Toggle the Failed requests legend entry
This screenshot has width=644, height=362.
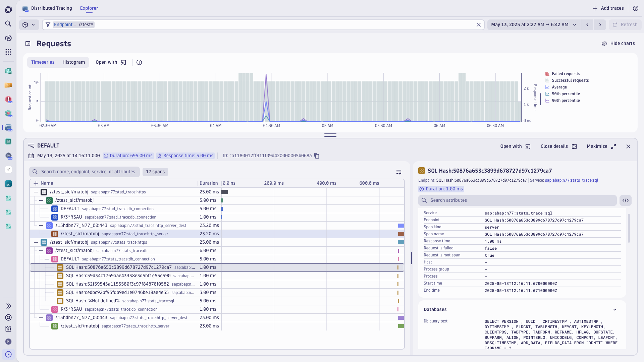tap(566, 73)
